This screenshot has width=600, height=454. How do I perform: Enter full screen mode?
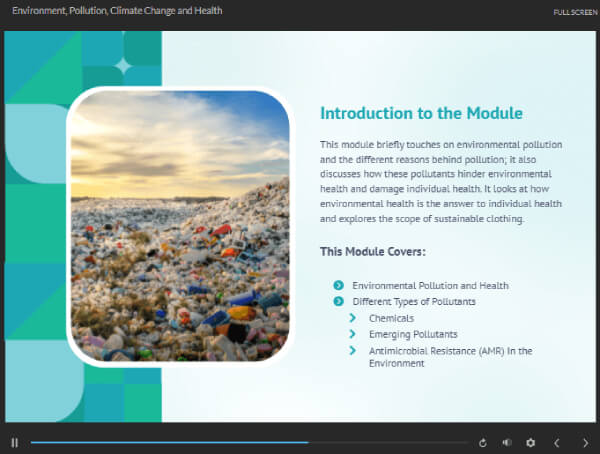[575, 12]
